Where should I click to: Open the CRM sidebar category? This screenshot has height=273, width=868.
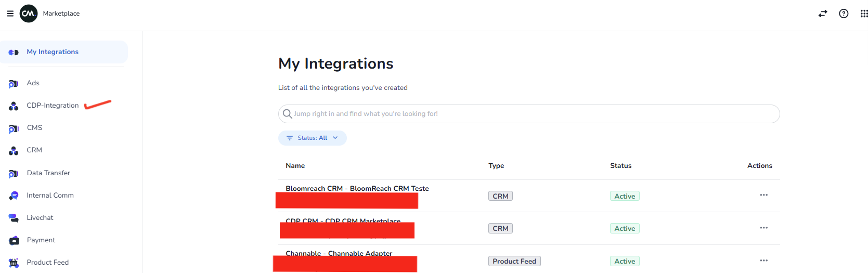[x=34, y=150]
